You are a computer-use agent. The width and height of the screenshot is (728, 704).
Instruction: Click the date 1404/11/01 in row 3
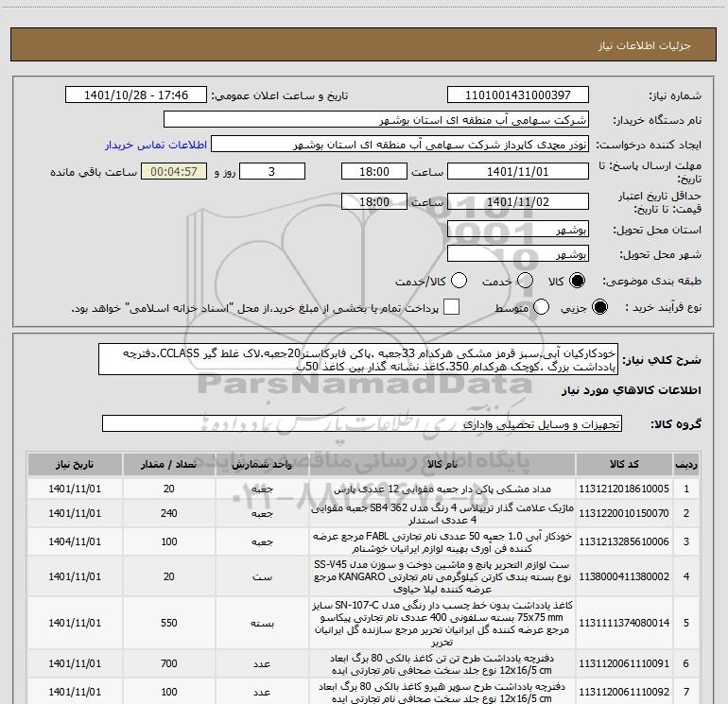point(75,541)
